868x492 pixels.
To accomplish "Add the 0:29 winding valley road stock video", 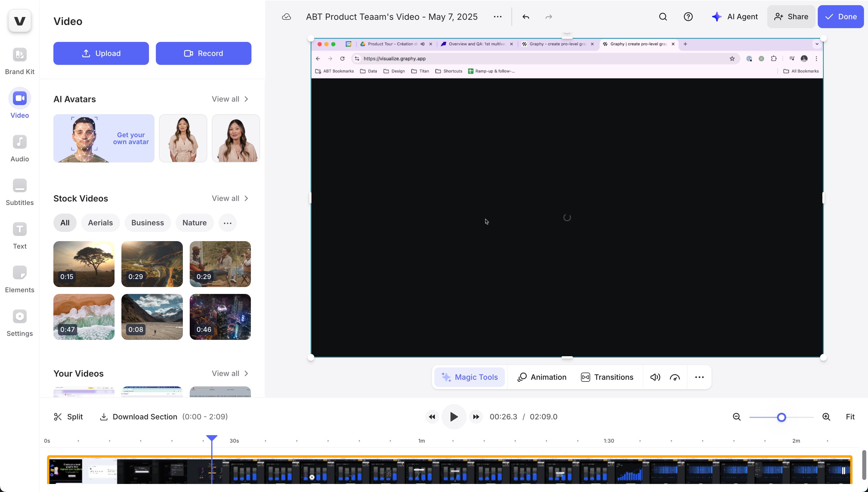I will (152, 264).
